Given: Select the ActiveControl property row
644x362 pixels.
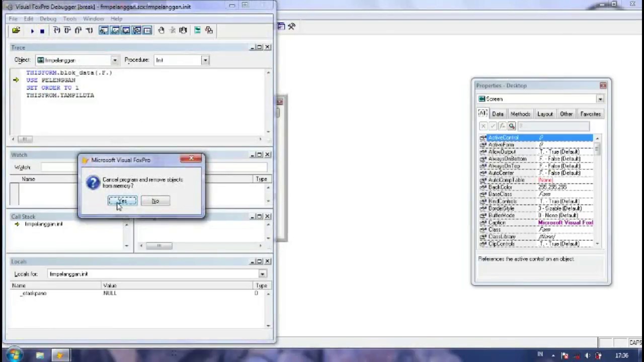Looking at the screenshot, I should [x=536, y=138].
